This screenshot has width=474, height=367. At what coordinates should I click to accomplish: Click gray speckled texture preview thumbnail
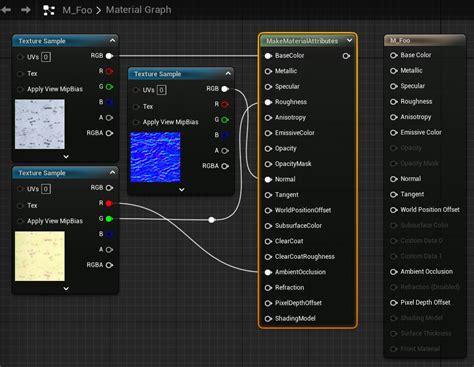[x=40, y=124]
